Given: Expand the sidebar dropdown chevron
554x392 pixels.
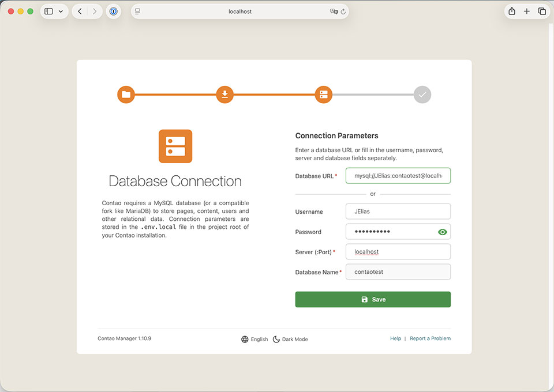Looking at the screenshot, I should [x=61, y=12].
